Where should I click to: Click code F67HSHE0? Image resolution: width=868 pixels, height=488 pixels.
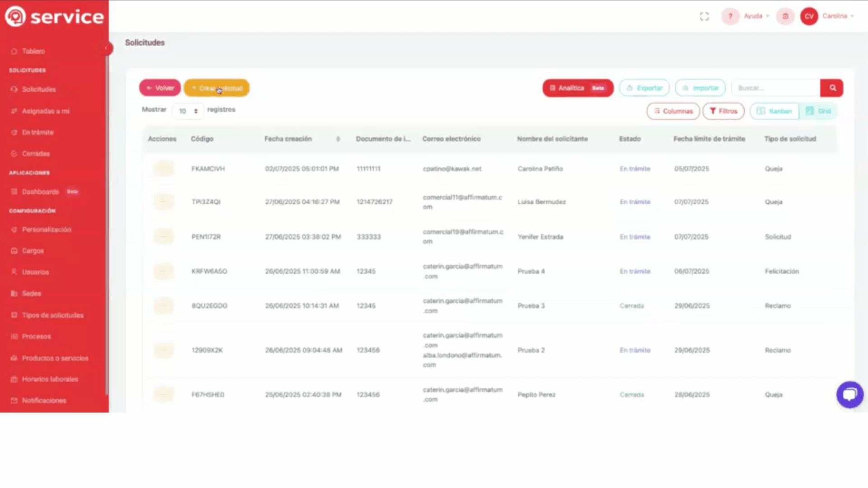point(208,395)
